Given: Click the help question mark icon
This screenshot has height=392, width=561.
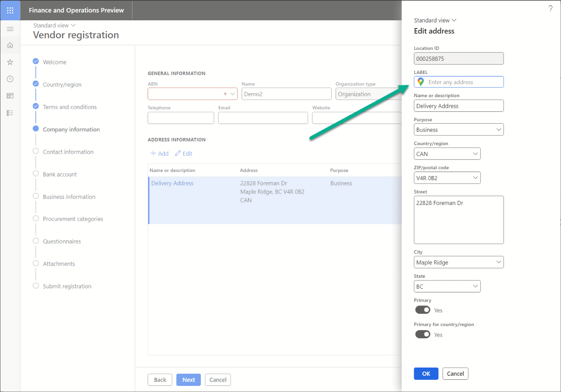Looking at the screenshot, I should point(550,9).
